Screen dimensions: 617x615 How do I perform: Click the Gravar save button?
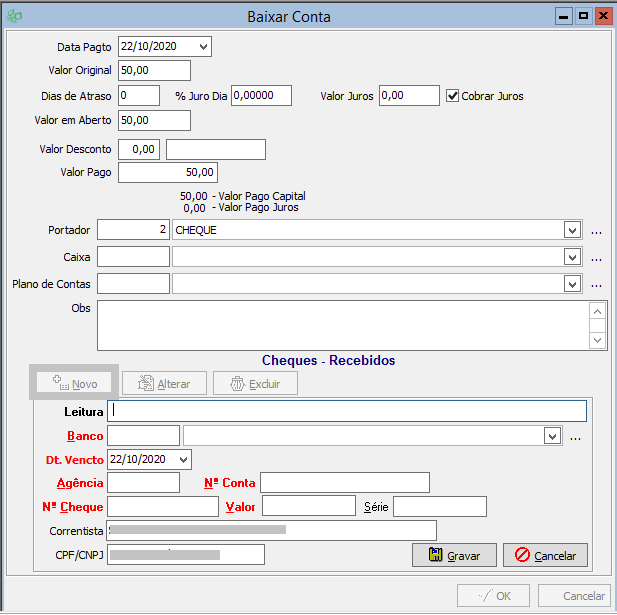click(454, 555)
